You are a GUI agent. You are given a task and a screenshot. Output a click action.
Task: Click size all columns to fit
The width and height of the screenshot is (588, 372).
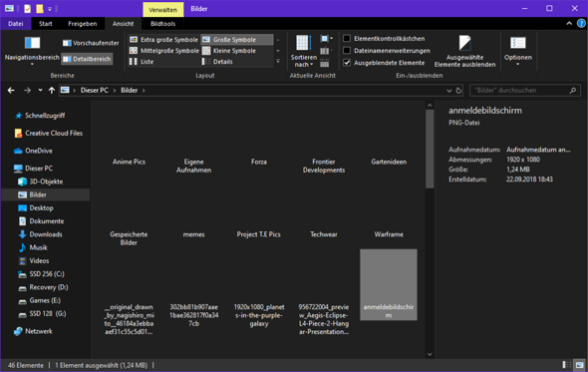tap(325, 63)
